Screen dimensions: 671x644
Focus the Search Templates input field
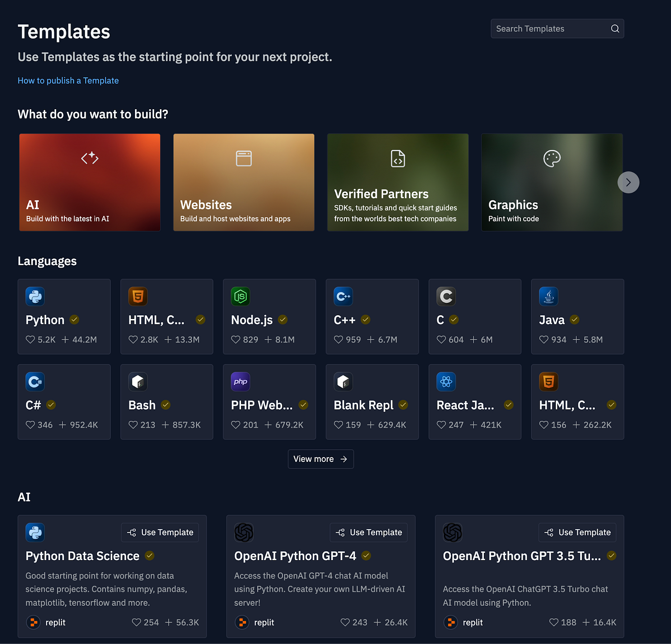coord(557,29)
